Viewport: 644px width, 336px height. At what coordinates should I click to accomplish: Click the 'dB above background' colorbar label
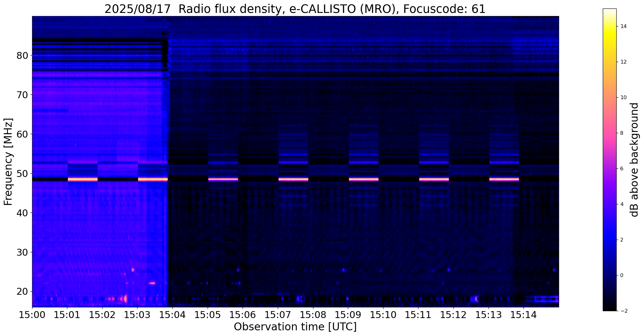click(635, 160)
